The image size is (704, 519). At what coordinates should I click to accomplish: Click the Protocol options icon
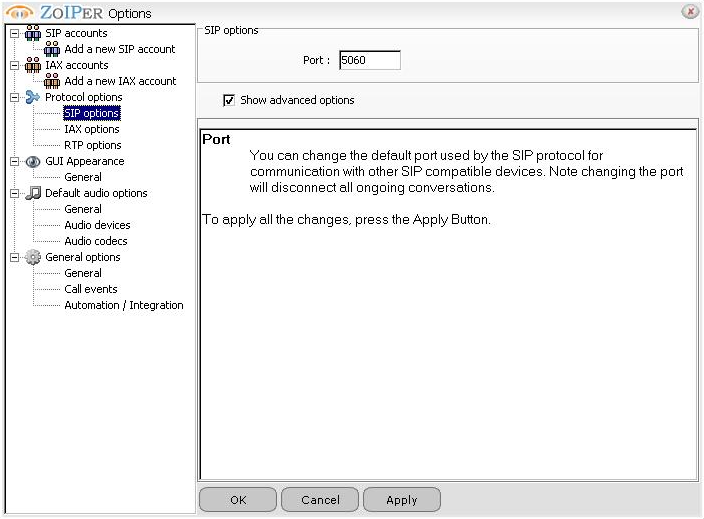32,97
